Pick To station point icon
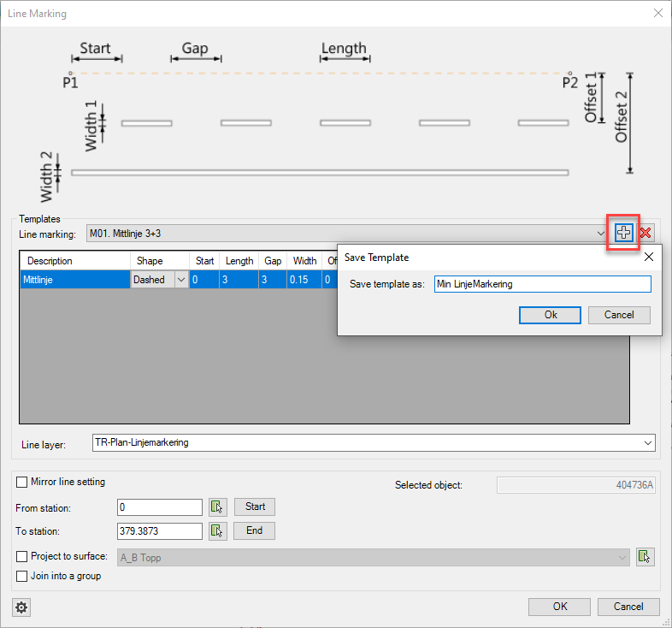 (x=217, y=531)
